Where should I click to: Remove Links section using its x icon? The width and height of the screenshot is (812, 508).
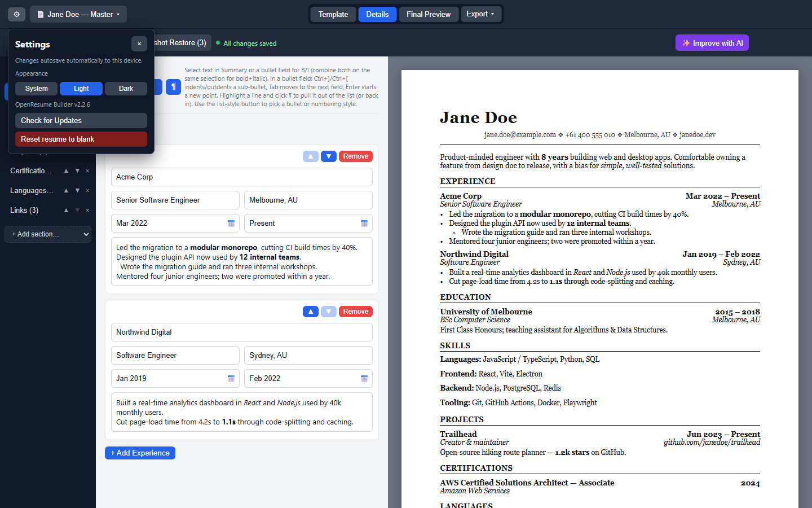tap(87, 210)
